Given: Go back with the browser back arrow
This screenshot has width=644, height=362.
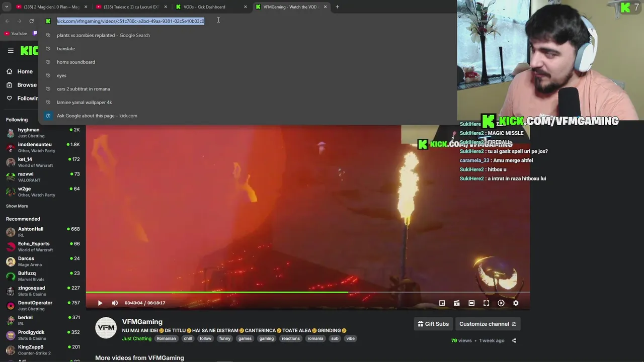Looking at the screenshot, I should tap(7, 21).
